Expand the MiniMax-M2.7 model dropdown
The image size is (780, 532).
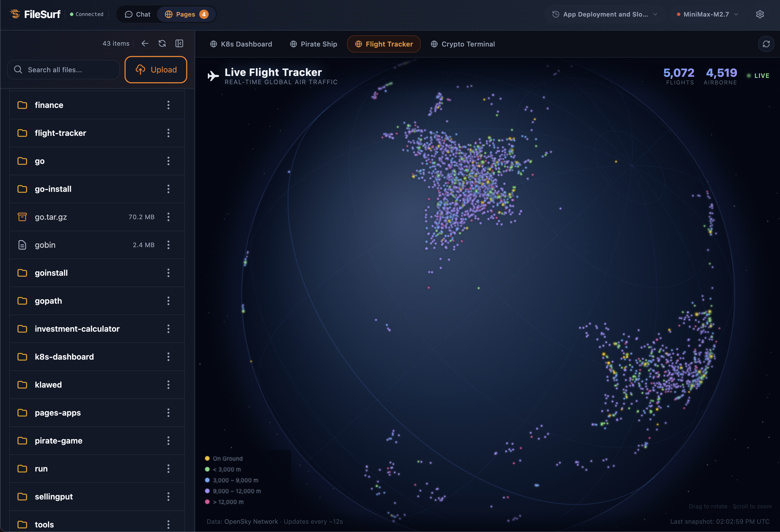point(707,15)
